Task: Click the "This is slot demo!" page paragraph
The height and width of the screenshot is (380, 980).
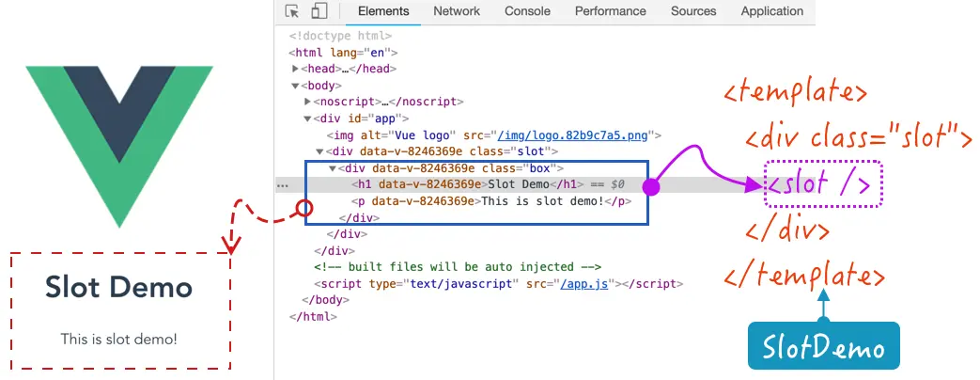Action: [x=118, y=340]
